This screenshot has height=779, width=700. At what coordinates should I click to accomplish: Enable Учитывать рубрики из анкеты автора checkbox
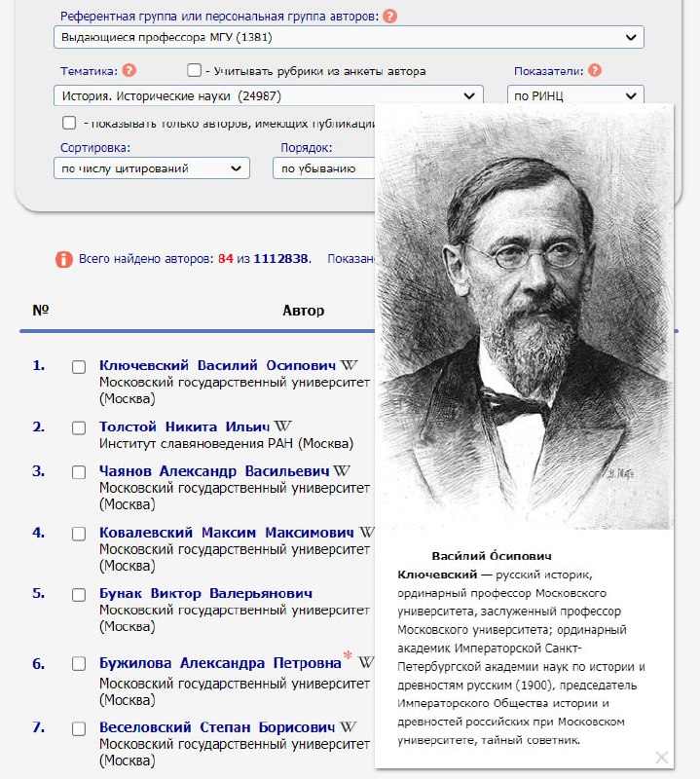coord(195,70)
